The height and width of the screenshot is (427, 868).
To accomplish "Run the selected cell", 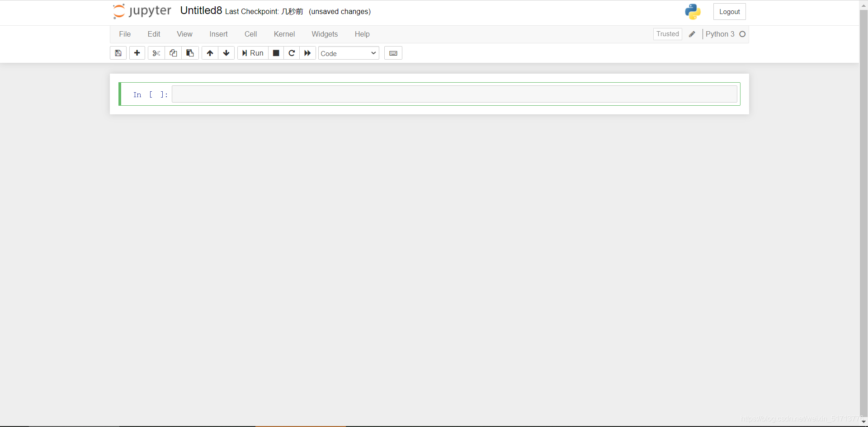I will coord(253,53).
